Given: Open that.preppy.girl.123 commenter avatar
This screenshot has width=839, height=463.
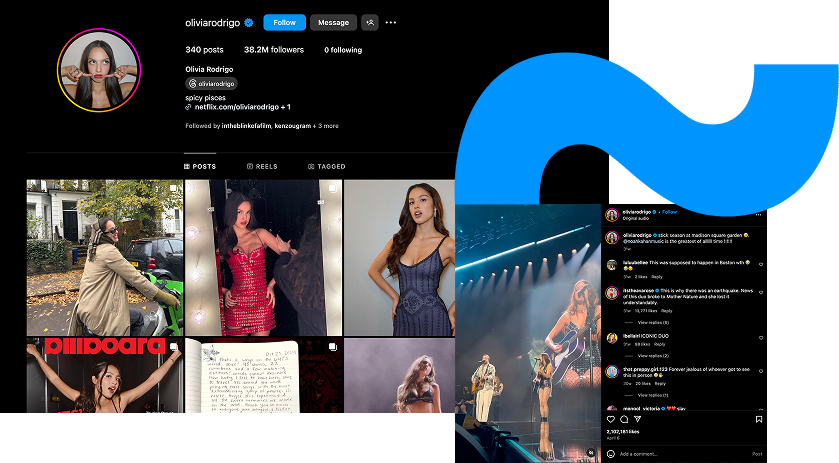Looking at the screenshot, I should (612, 371).
